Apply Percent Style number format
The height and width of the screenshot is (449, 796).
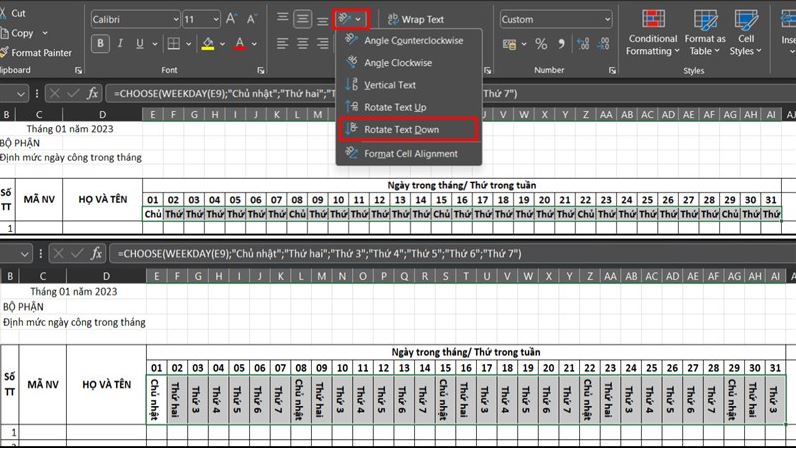541,44
